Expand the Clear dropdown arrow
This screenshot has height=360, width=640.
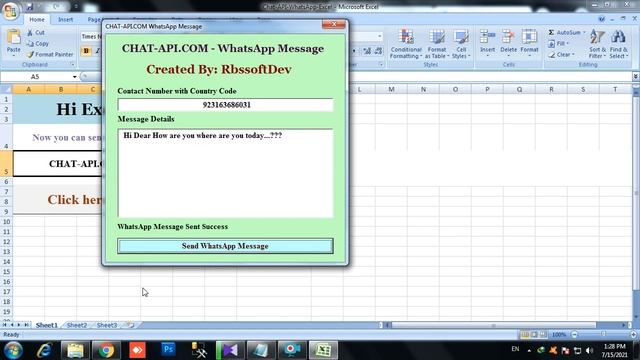[573, 54]
